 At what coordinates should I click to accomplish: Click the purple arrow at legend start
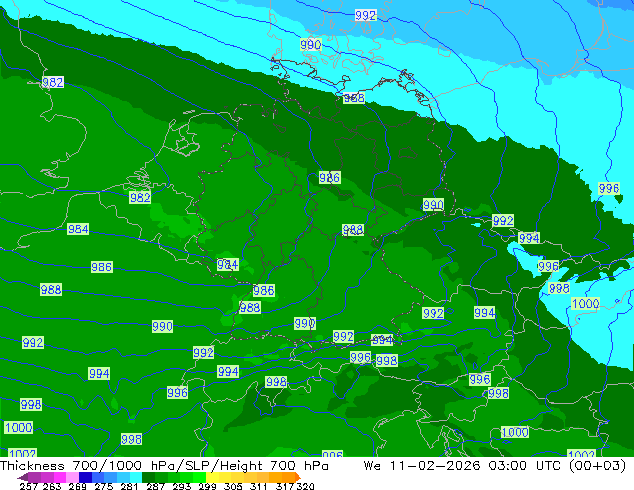click(23, 477)
